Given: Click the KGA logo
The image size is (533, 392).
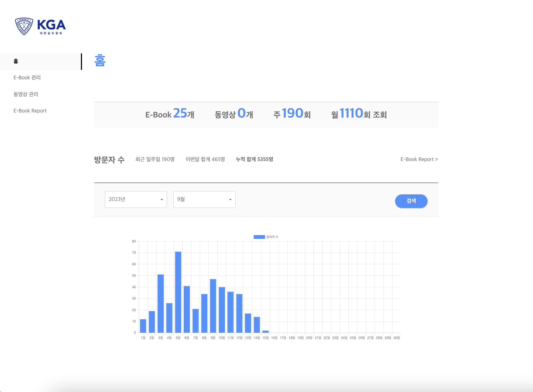Looking at the screenshot, I should tap(40, 26).
